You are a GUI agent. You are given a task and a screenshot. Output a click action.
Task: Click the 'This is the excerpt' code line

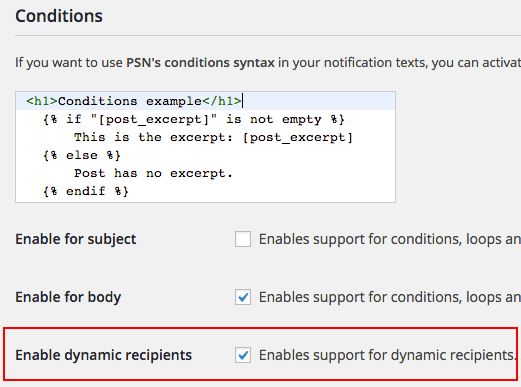(213, 137)
